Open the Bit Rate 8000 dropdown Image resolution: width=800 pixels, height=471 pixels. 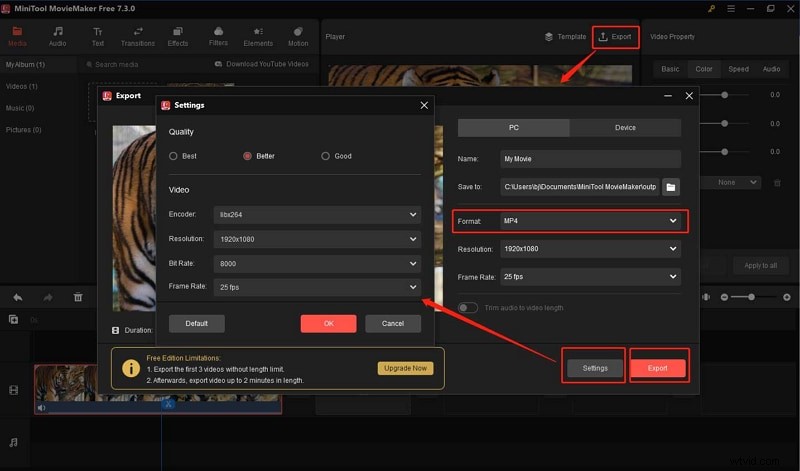pos(318,263)
